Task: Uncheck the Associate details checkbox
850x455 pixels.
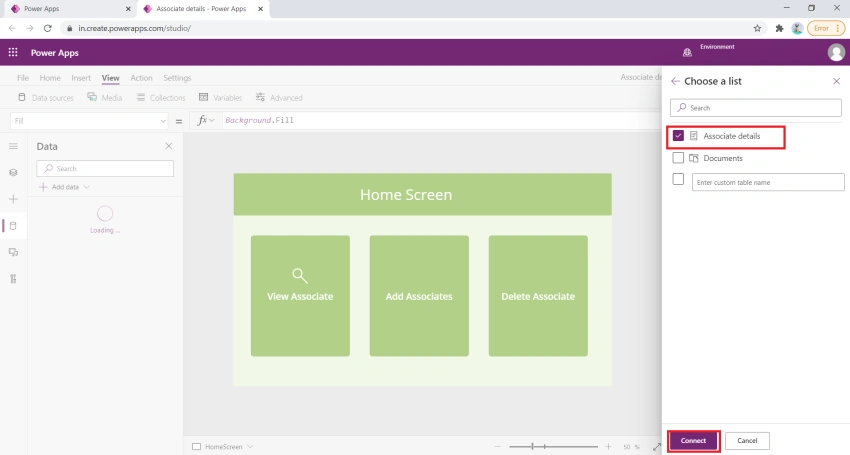Action: [678, 136]
